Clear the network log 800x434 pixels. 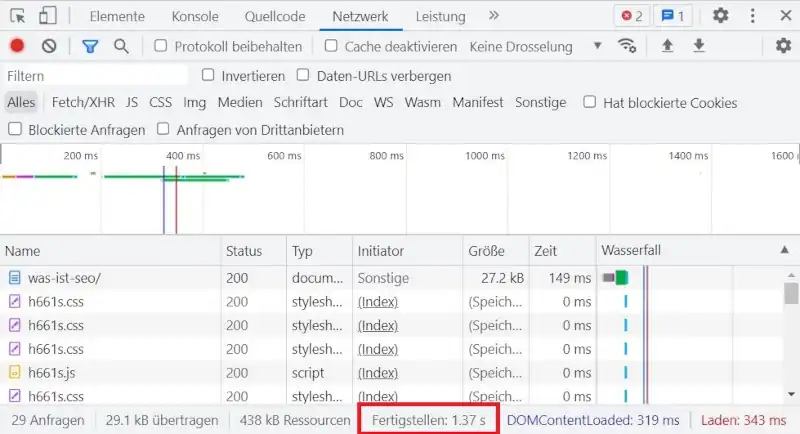coord(49,46)
